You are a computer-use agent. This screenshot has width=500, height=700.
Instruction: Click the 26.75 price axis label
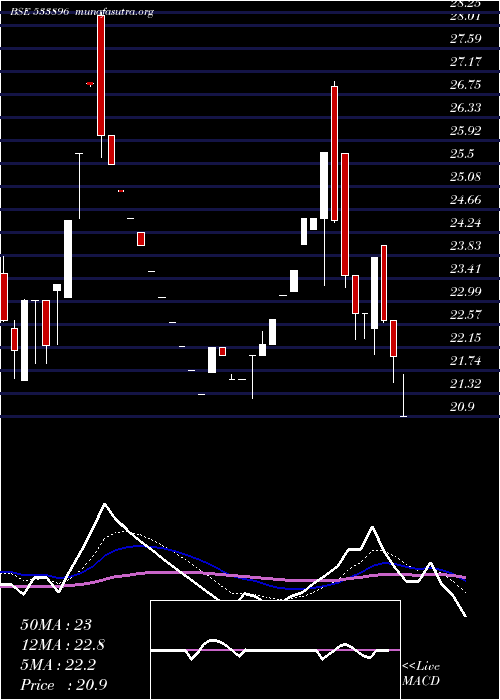(465, 85)
